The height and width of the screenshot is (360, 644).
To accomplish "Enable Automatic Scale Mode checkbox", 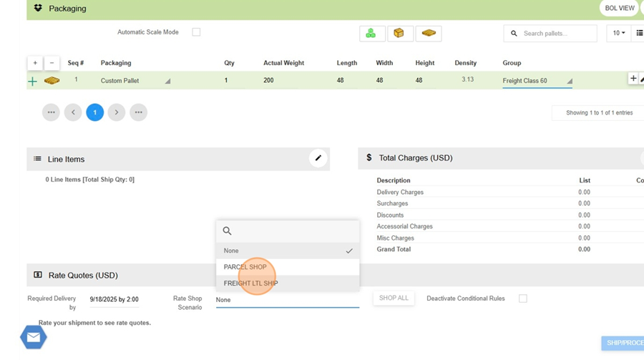I will [x=196, y=32].
